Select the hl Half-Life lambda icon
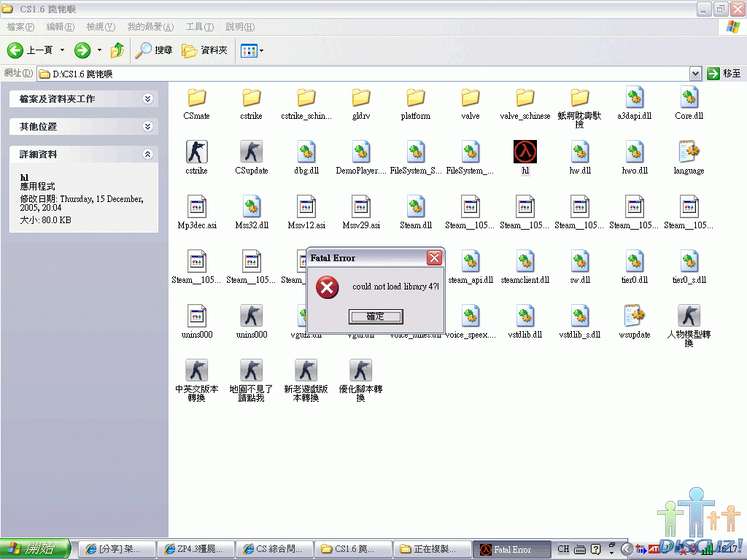This screenshot has height=560, width=747. (525, 152)
